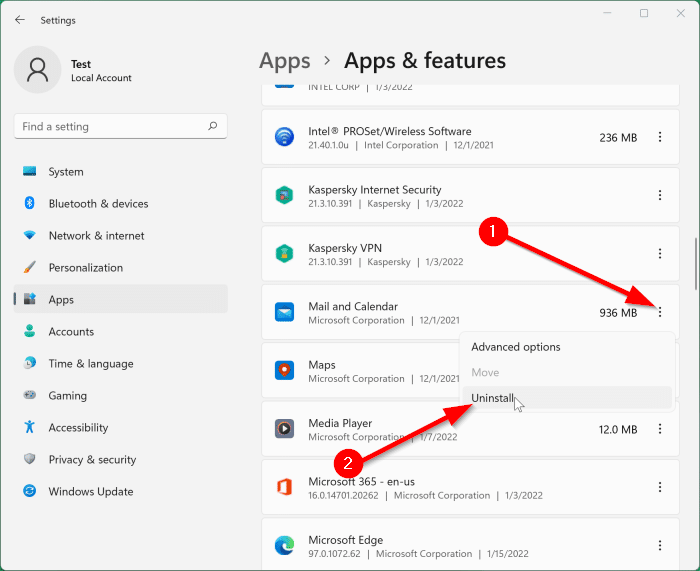The height and width of the screenshot is (571, 700).
Task: Open Gaming settings category
Action: click(x=121, y=396)
